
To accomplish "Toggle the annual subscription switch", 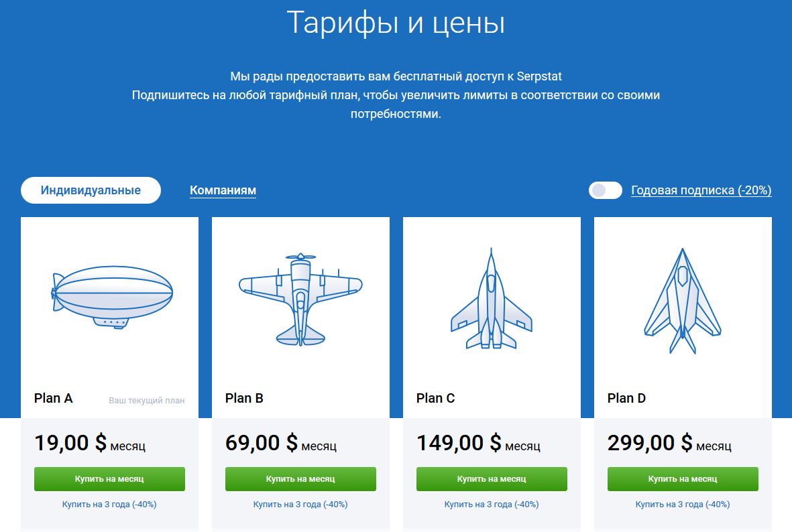I will tap(605, 190).
